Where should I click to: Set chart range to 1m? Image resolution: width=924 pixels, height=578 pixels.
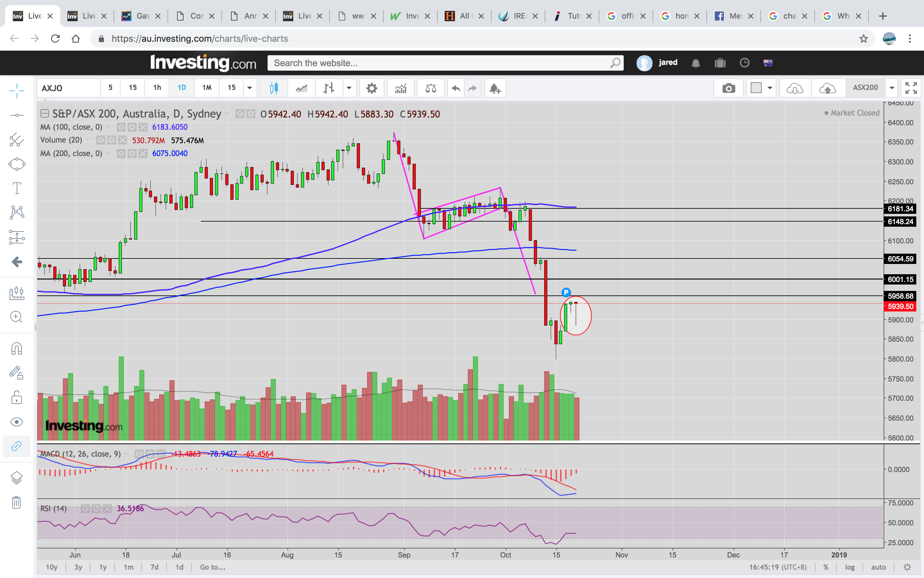(x=129, y=567)
